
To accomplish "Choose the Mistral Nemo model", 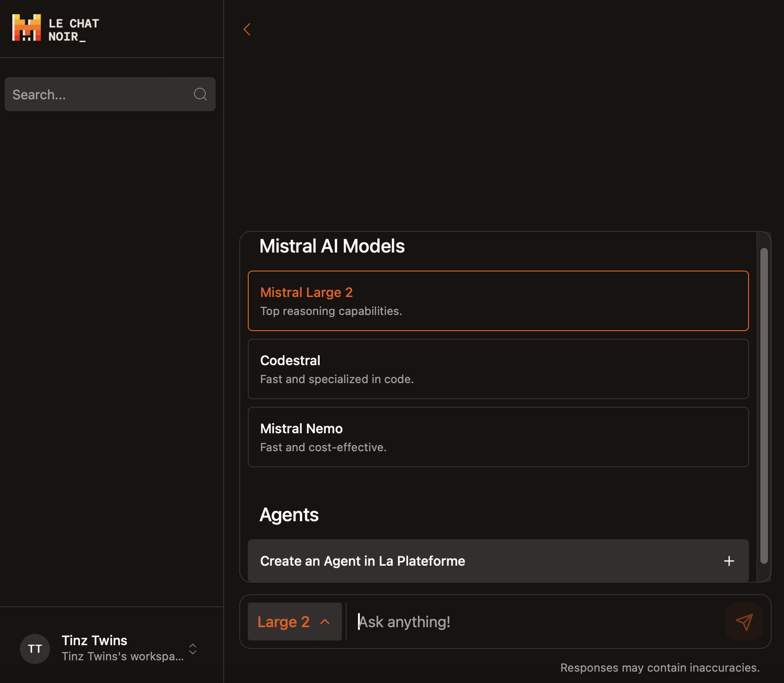I will click(x=498, y=437).
